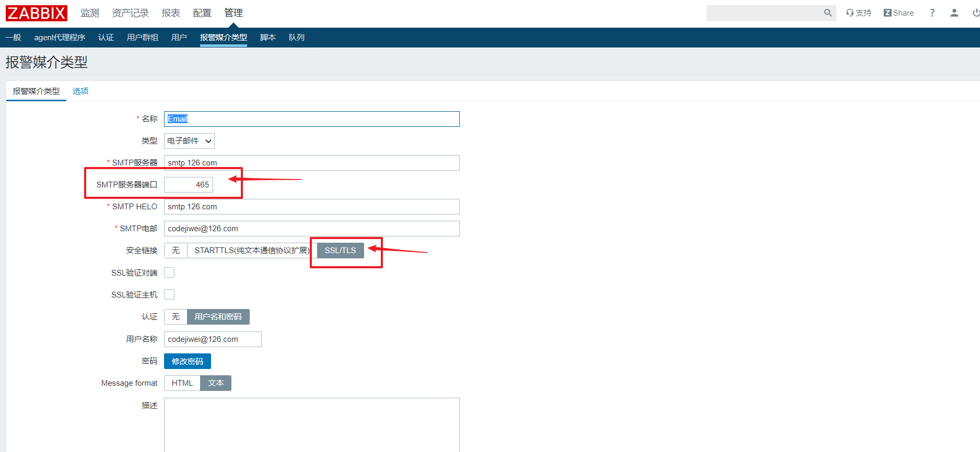Click the 修改密码 button
Screen dimensions: 980x452
coord(188,361)
